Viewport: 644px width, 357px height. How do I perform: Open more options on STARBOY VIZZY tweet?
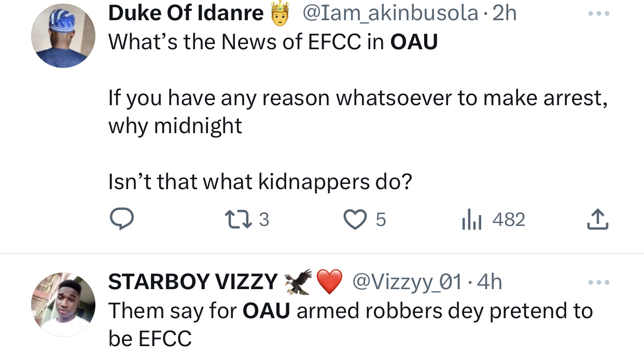[x=599, y=283]
